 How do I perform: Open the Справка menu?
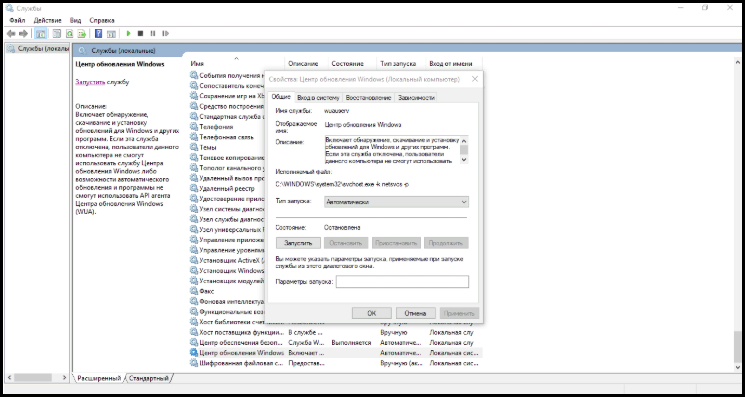[x=102, y=20]
